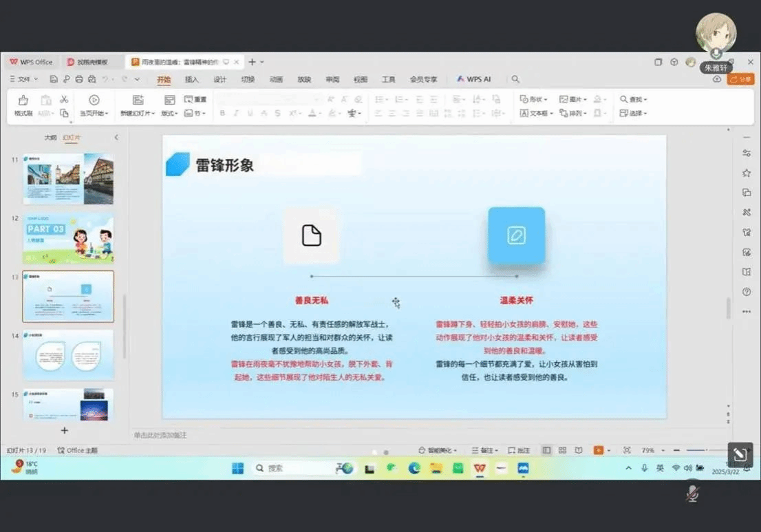
Task: Open the Design ribbon tab
Action: 219,80
